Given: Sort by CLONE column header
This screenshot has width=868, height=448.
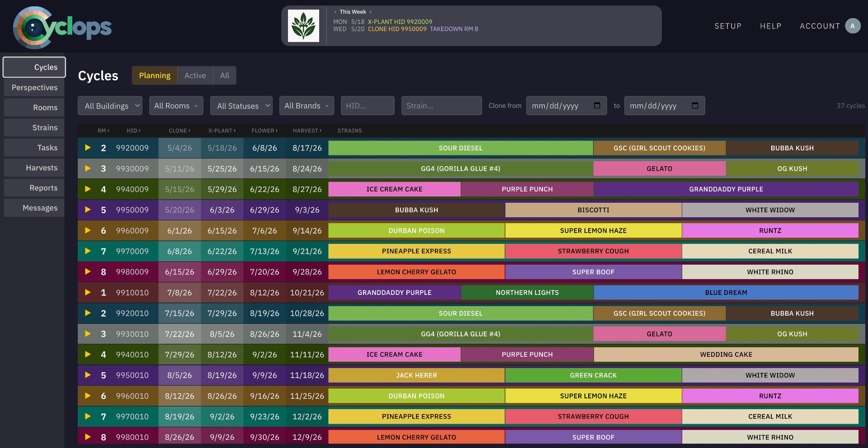Looking at the screenshot, I should tap(179, 131).
